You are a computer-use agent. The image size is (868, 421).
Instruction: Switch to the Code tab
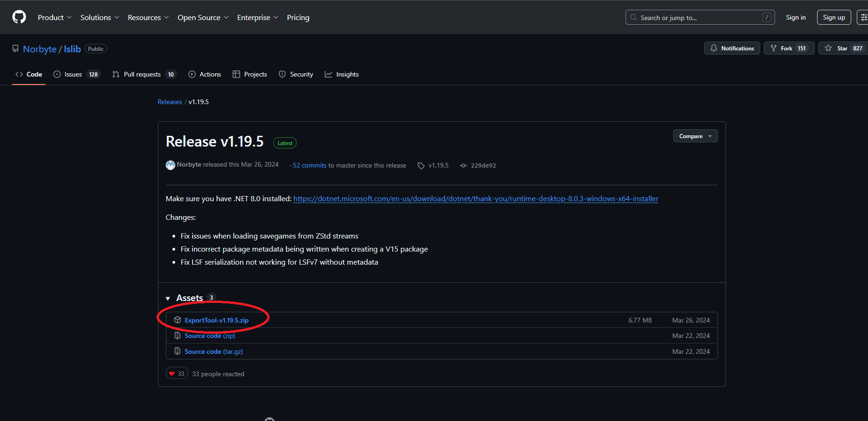click(28, 74)
